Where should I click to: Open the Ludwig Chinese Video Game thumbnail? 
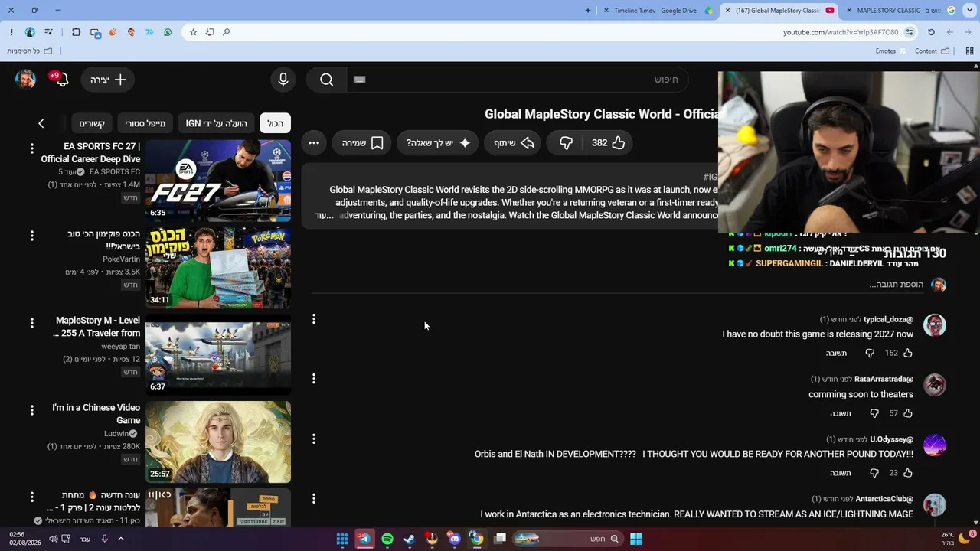point(218,442)
